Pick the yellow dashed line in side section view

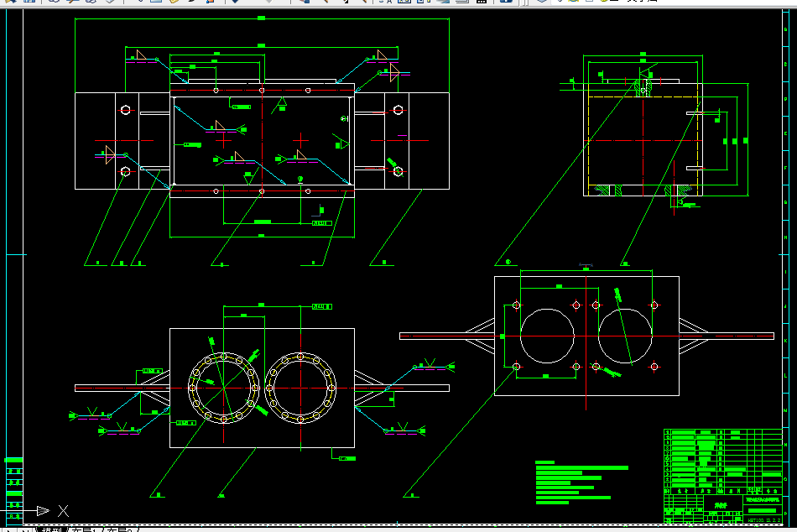tap(643, 96)
